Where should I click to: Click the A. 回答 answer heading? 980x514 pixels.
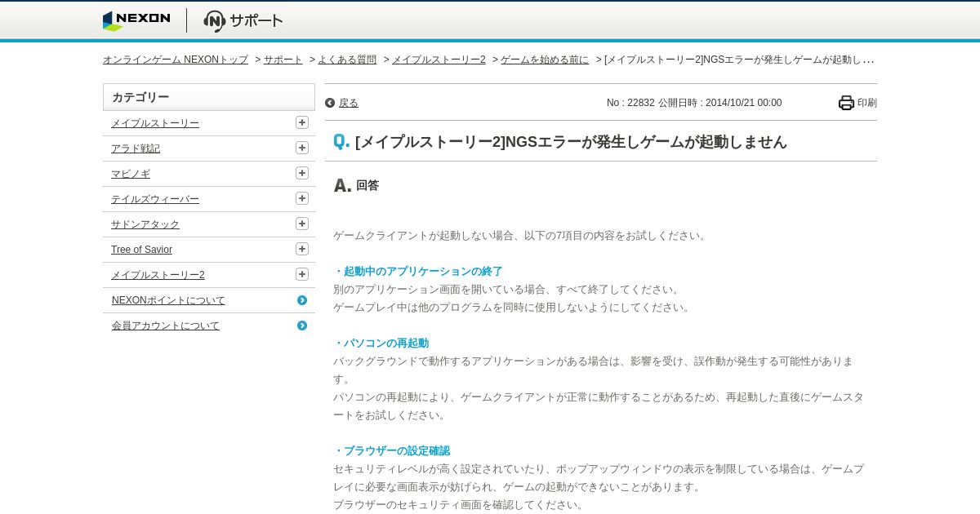pyautogui.click(x=356, y=185)
